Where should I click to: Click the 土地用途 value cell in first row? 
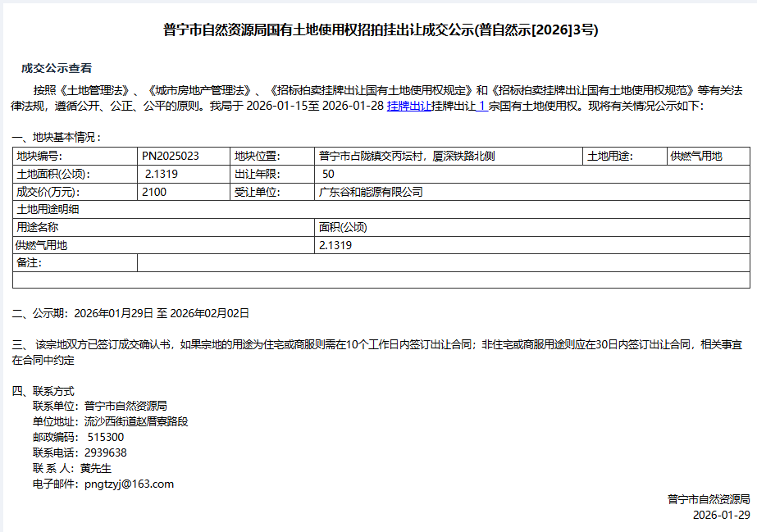pyautogui.click(x=696, y=156)
